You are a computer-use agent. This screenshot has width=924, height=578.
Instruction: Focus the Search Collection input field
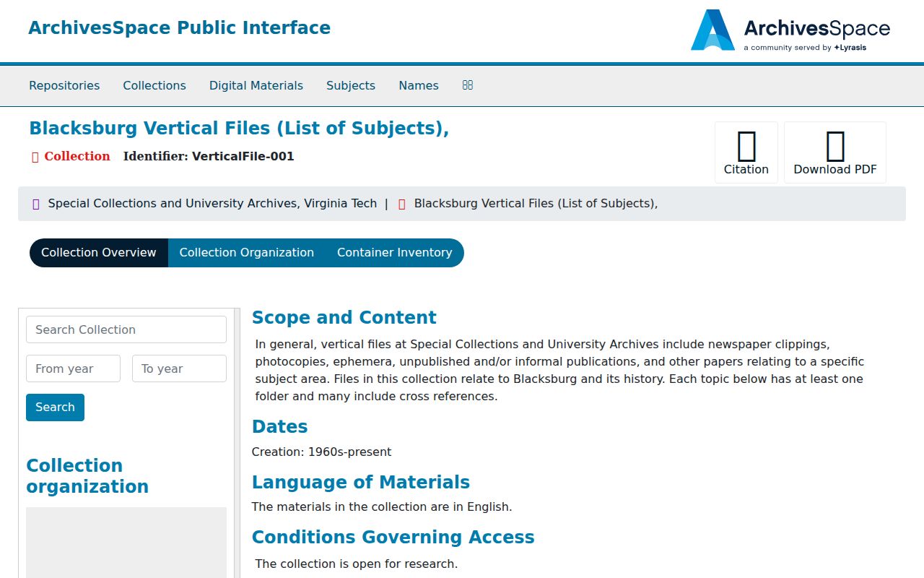126,329
